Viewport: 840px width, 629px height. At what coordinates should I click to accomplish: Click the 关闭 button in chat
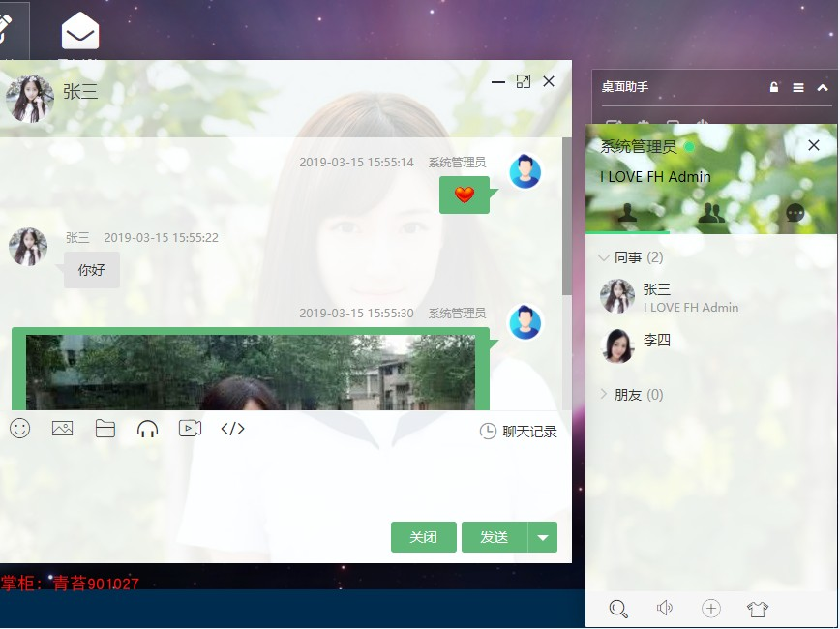[x=423, y=537]
